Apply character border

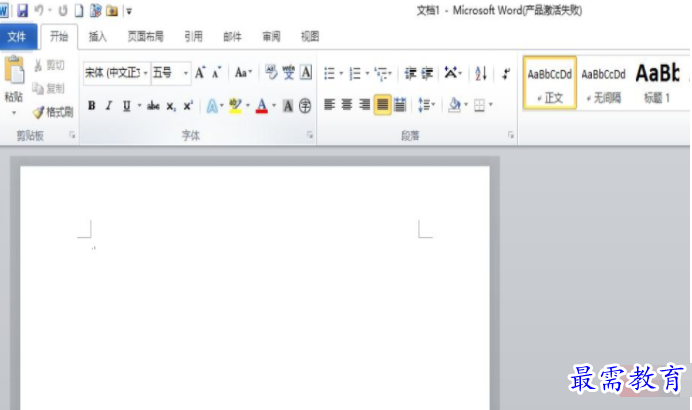306,72
